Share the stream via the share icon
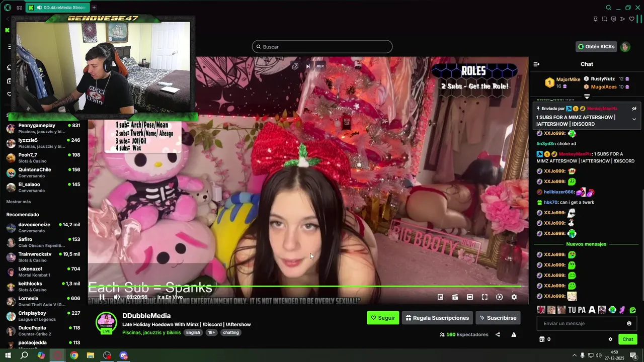 498,334
